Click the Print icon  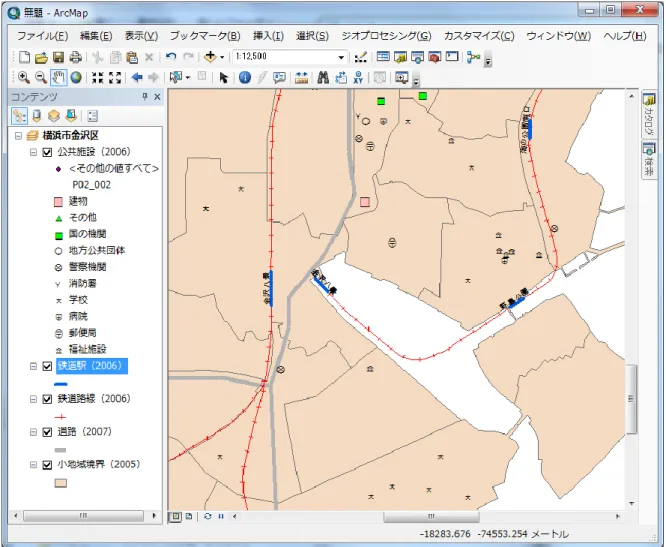75,57
